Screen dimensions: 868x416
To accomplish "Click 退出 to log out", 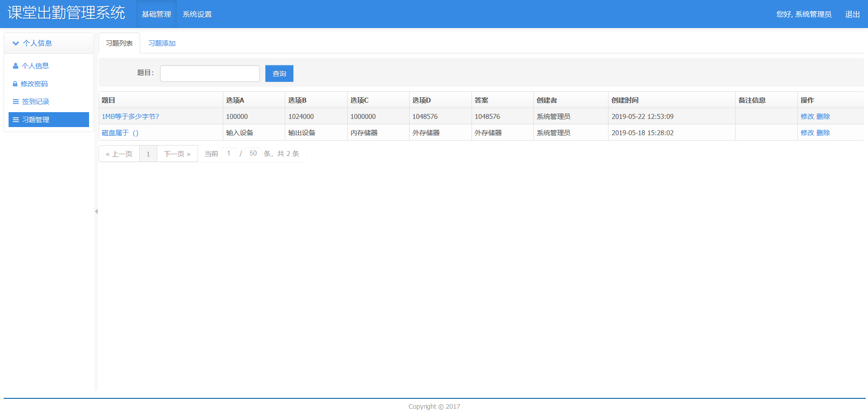I will [x=852, y=14].
